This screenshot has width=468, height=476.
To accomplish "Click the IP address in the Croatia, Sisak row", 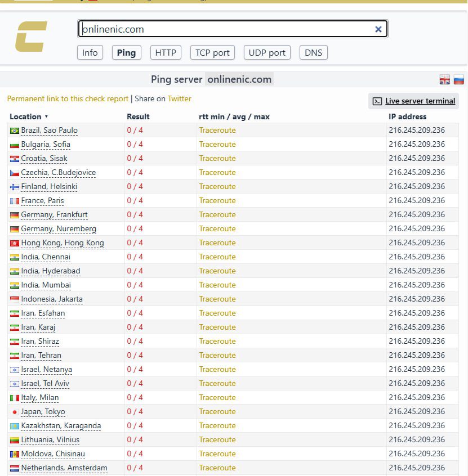I will click(x=417, y=159).
